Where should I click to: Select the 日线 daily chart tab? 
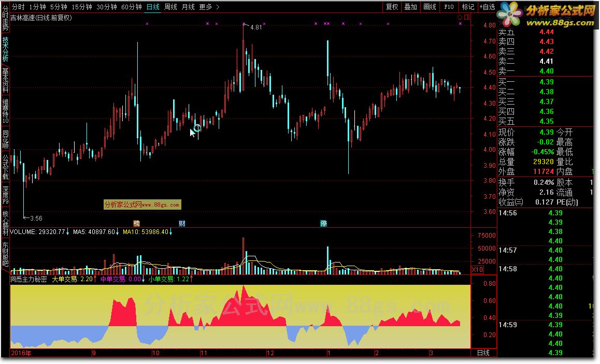153,7
